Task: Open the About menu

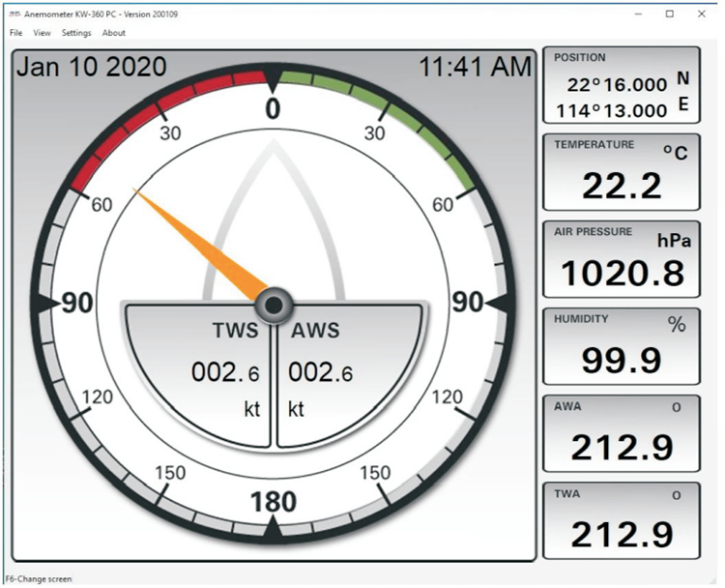Action: 114,33
